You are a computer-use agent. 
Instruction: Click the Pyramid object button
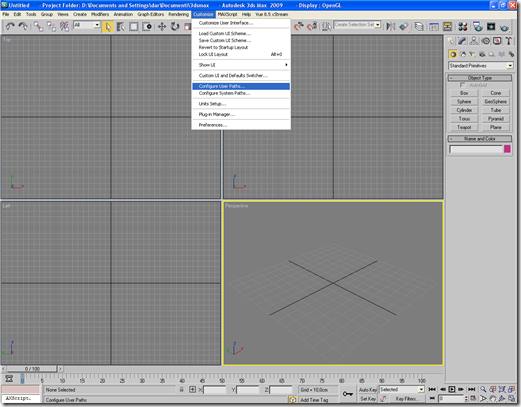[x=496, y=119]
